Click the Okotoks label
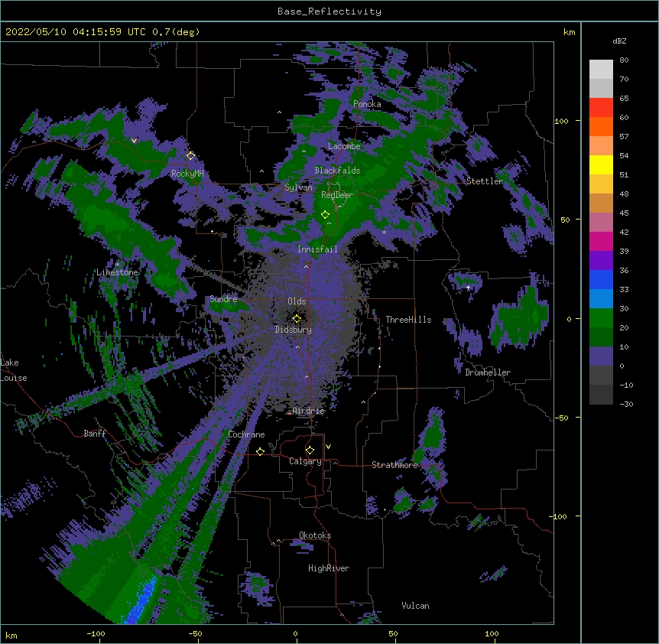 point(315,535)
